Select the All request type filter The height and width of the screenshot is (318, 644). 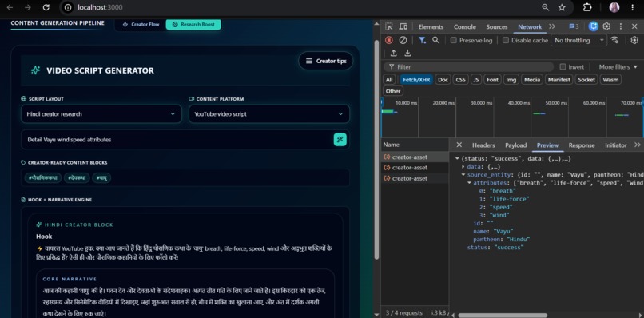[389, 80]
